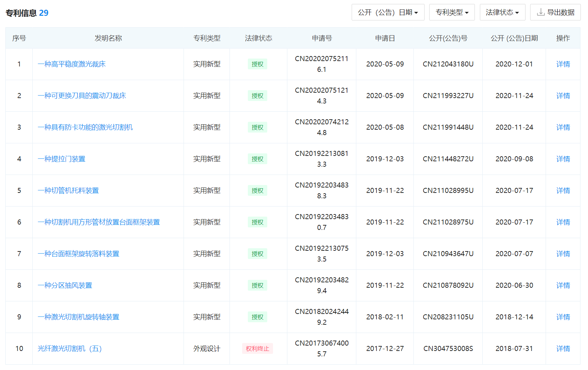Open the 一种提拉门装置 patent link

coord(61,159)
